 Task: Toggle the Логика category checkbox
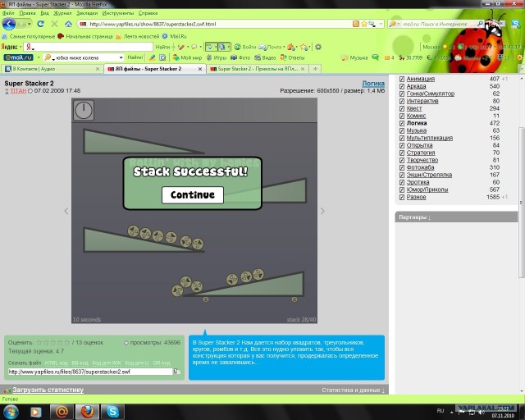tap(402, 123)
